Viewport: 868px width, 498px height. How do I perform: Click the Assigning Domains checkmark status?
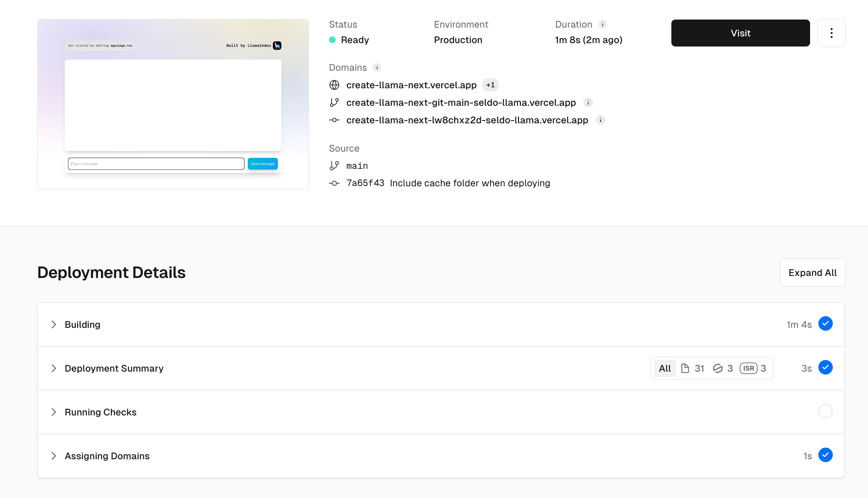click(825, 455)
